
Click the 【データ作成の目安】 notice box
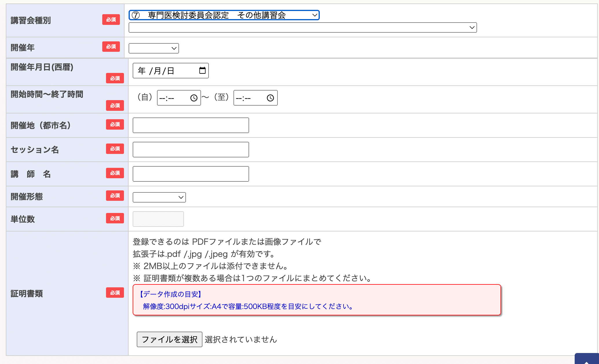tap(317, 300)
